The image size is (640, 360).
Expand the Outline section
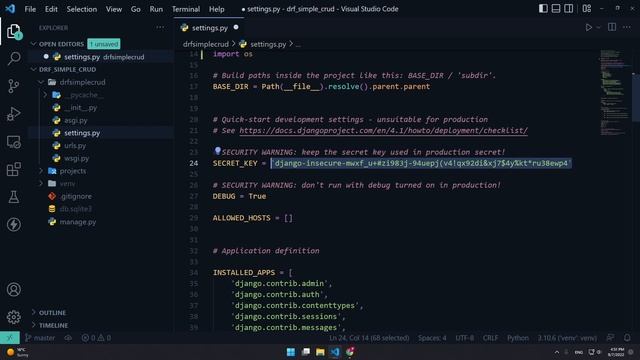(x=52, y=313)
